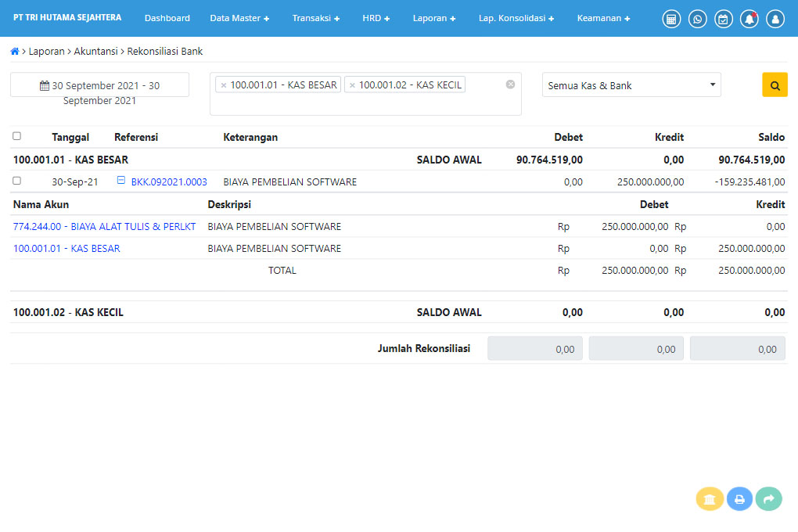This screenshot has width=798, height=532.
Task: Click the Keterangan column header
Action: pos(250,138)
